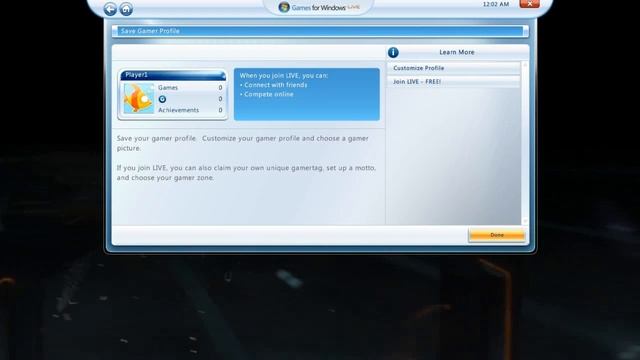Click the Learn More heading

pos(457,52)
